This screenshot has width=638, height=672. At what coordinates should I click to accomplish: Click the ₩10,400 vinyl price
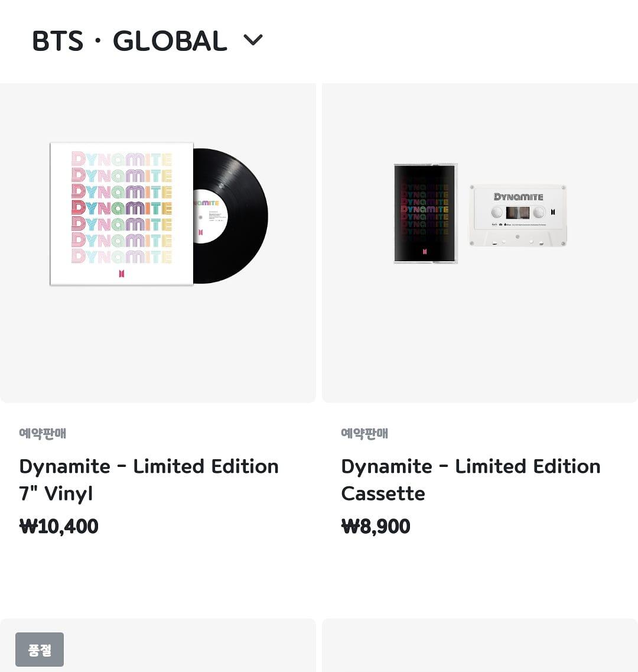click(x=59, y=526)
